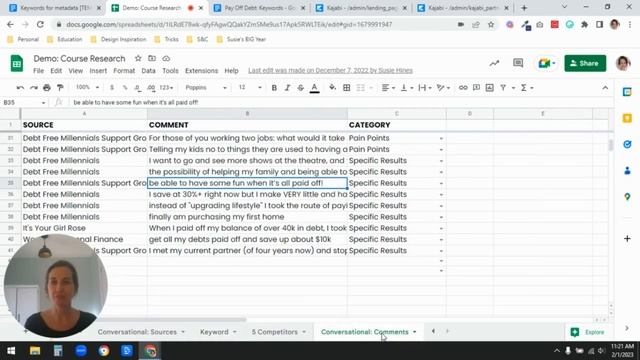This screenshot has height=360, width=640.
Task: Click the Windows Start button
Action: [x=11, y=351]
